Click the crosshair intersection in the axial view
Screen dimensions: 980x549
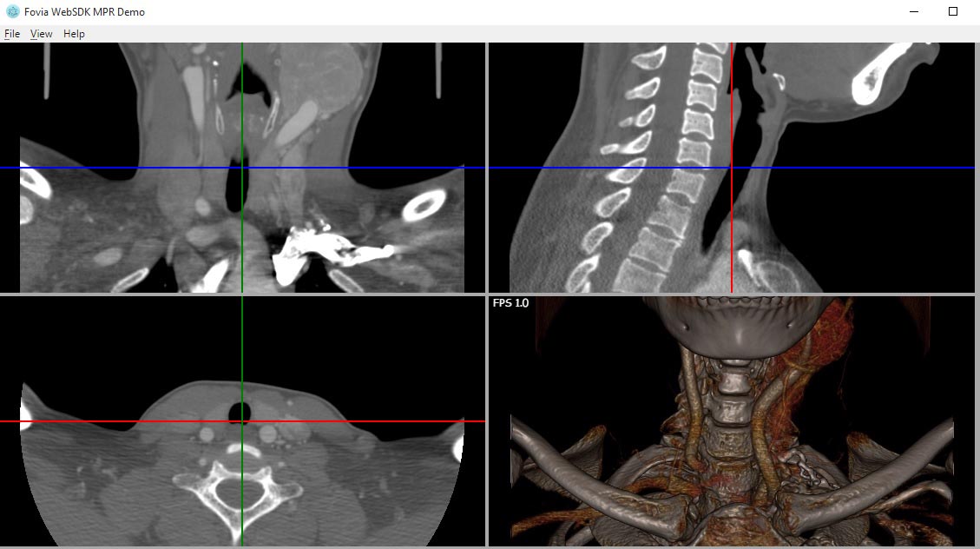242,421
